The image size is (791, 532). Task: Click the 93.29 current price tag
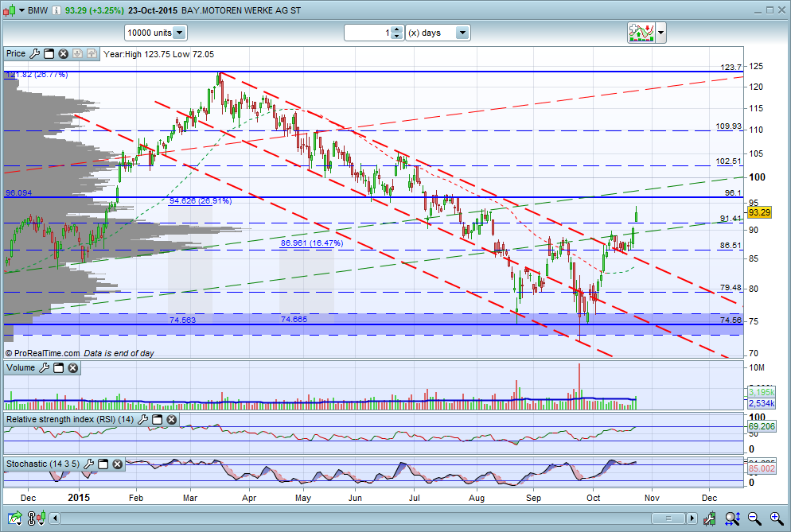point(759,212)
